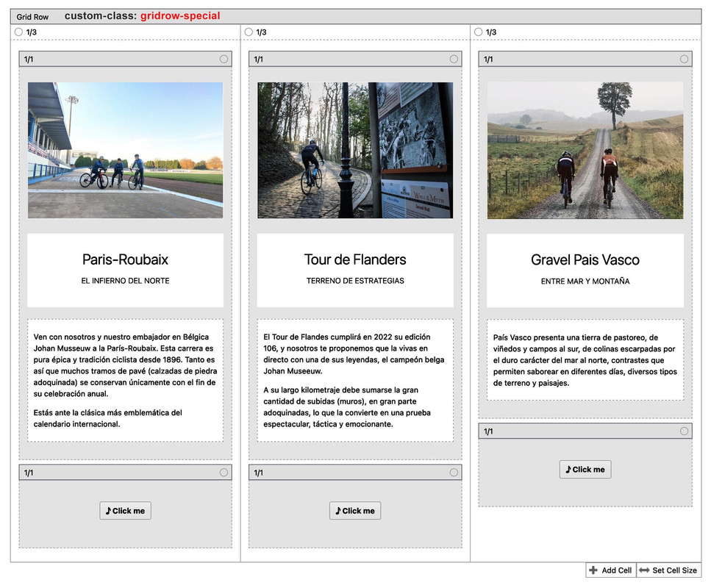
Task: Click the paragraph starting 'A su largo kilometraje'
Action: tap(347, 407)
